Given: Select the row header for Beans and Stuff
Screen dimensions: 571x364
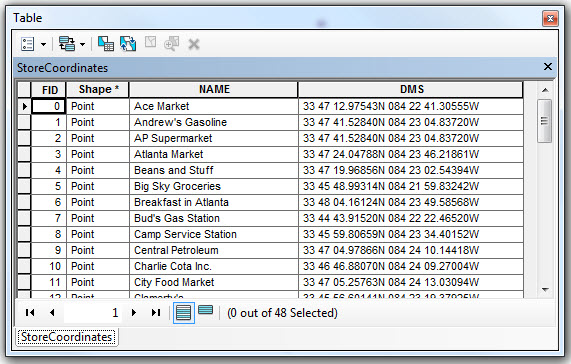Looking at the screenshot, I should (24, 170).
